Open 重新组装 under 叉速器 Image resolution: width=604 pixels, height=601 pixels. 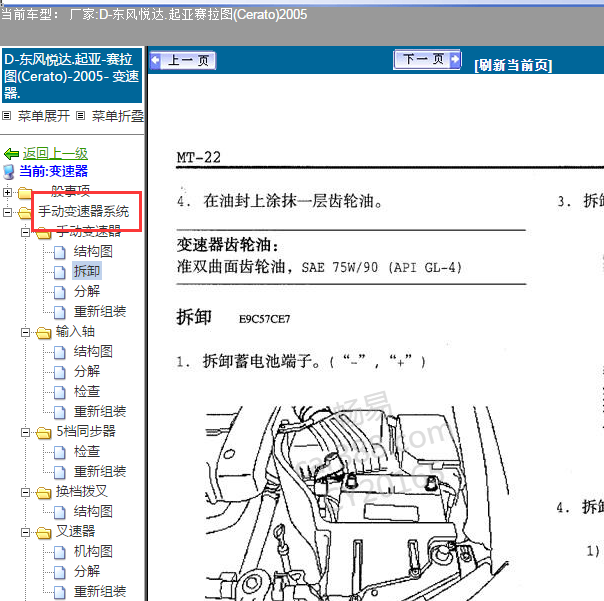tap(100, 591)
